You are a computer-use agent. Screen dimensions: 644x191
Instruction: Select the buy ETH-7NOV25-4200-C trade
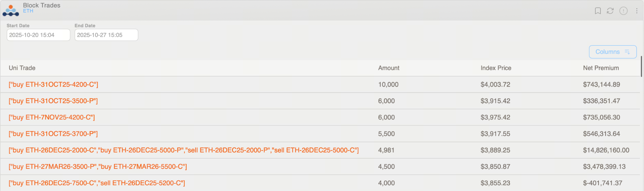coord(52,117)
